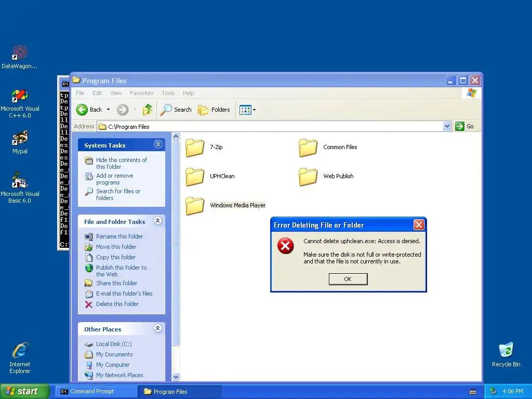
Task: Open the File menu
Action: [80, 93]
